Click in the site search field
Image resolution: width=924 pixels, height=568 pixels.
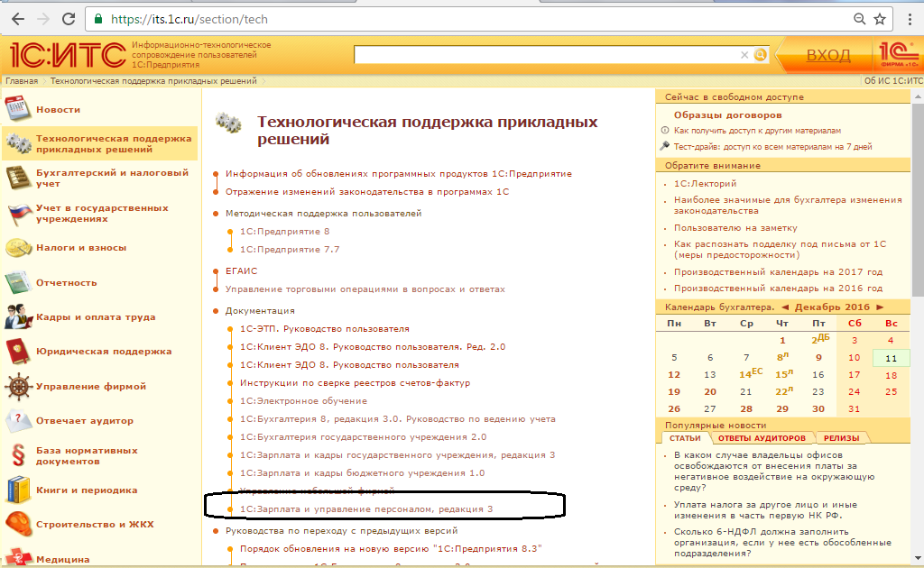(x=545, y=55)
